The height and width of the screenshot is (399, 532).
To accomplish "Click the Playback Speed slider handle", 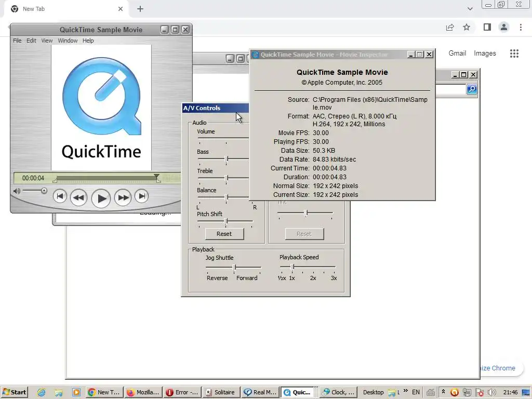I will [x=292, y=267].
